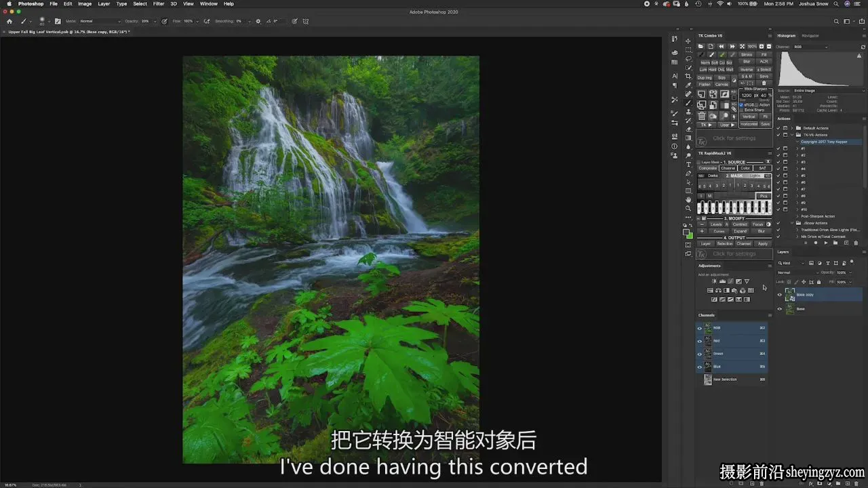This screenshot has width=868, height=488.
Task: Select the Eraser tool
Action: point(688,129)
